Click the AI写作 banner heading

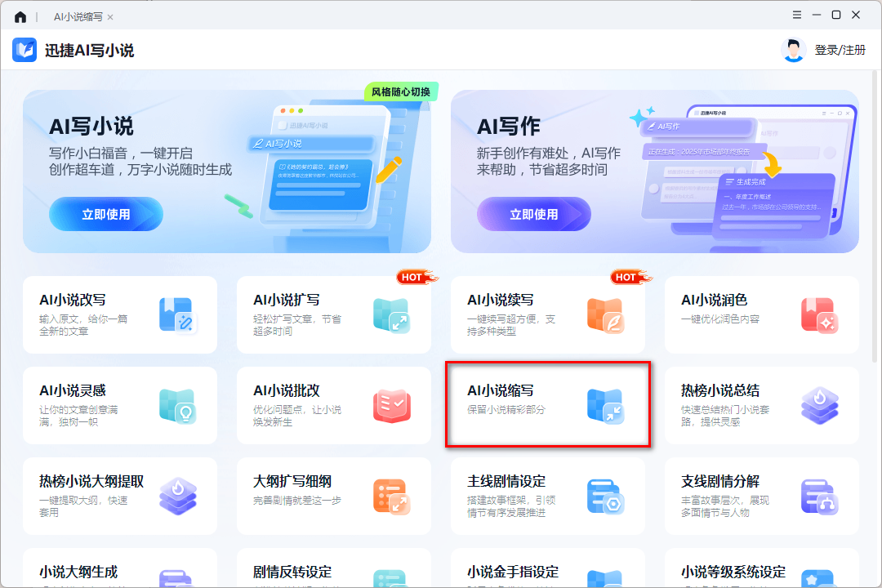[x=509, y=127]
